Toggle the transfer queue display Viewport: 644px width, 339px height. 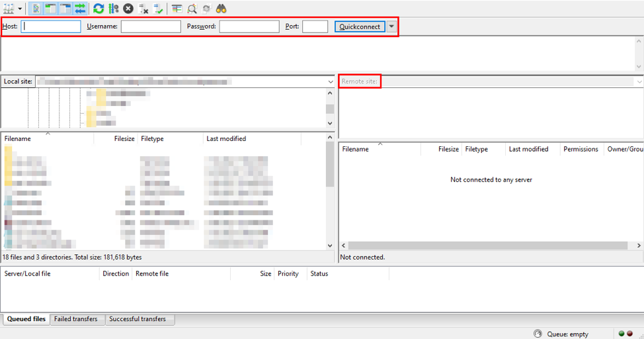pyautogui.click(x=80, y=9)
